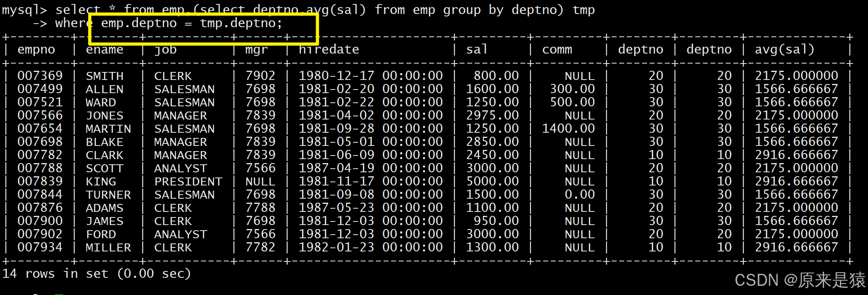The width and height of the screenshot is (868, 295).
Task: Click empno value 007369
Action: click(40, 76)
